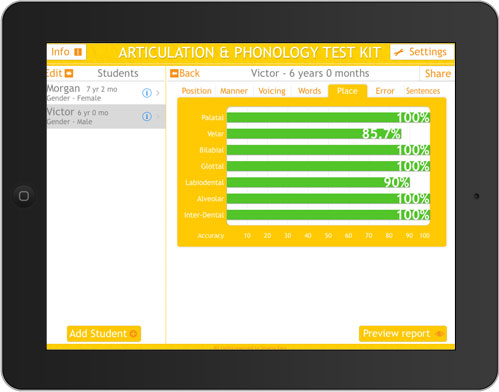Click the Edit icon in Students panel
This screenshot has width=499, height=392.
69,73
